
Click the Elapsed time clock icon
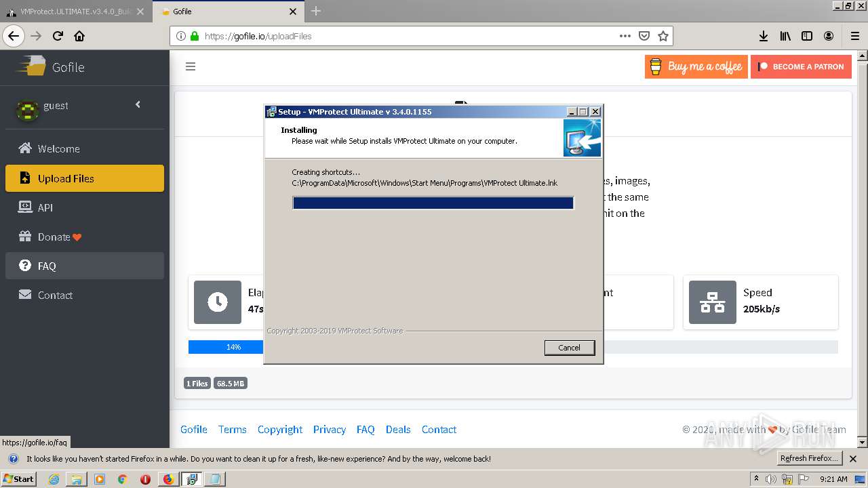pyautogui.click(x=218, y=302)
